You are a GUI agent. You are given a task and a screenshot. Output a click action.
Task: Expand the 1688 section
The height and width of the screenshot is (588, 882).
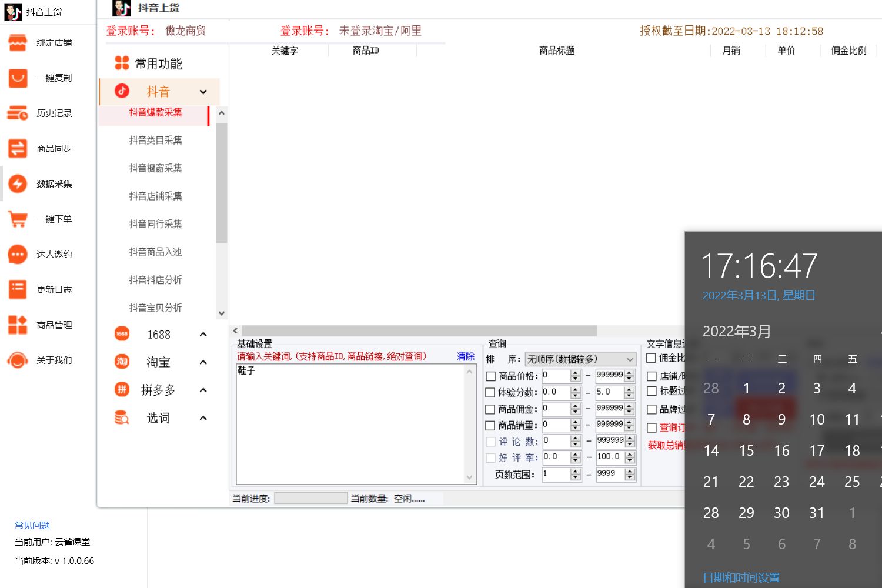click(x=203, y=335)
